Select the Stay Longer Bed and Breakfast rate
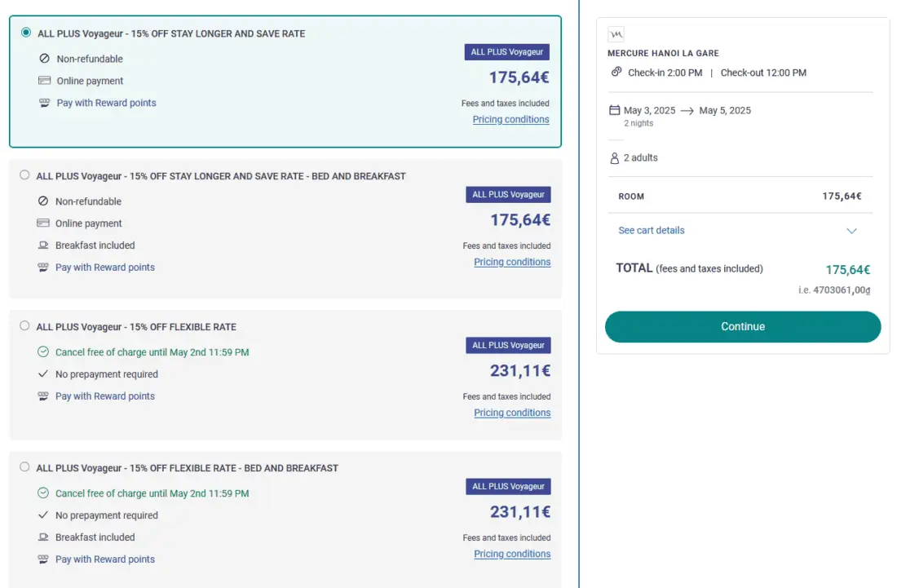897x588 pixels. coord(24,175)
